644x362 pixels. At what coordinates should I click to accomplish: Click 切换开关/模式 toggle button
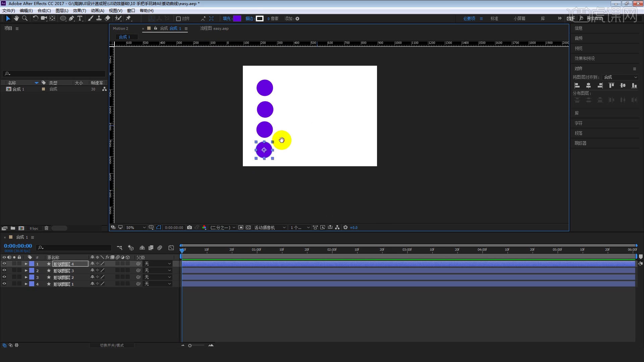tap(112, 345)
